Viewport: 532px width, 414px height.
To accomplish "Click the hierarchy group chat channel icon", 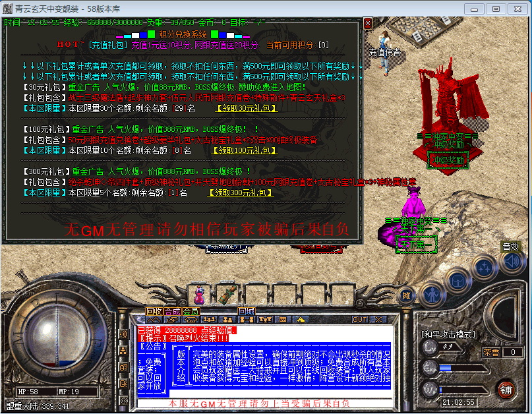I will 123,351.
